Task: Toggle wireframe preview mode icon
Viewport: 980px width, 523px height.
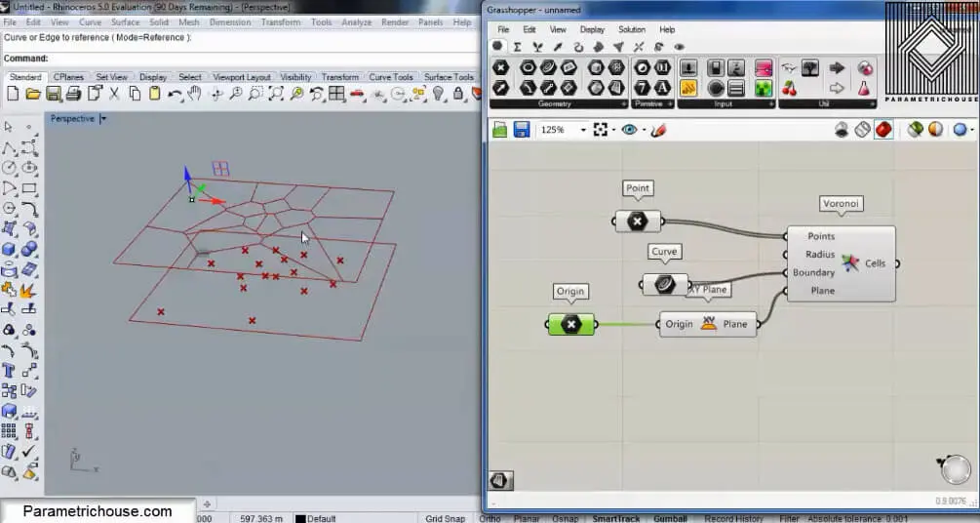Action: pos(863,130)
